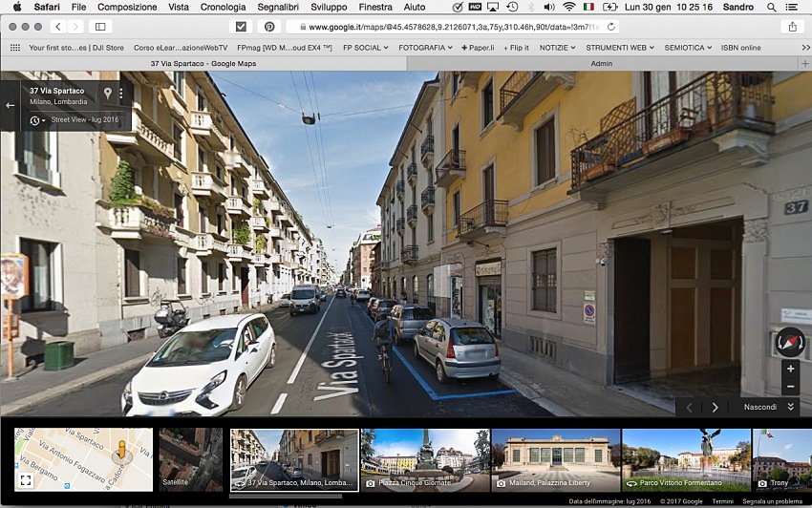812x508 pixels.
Task: Reload the page with the reload icon
Action: point(611,27)
